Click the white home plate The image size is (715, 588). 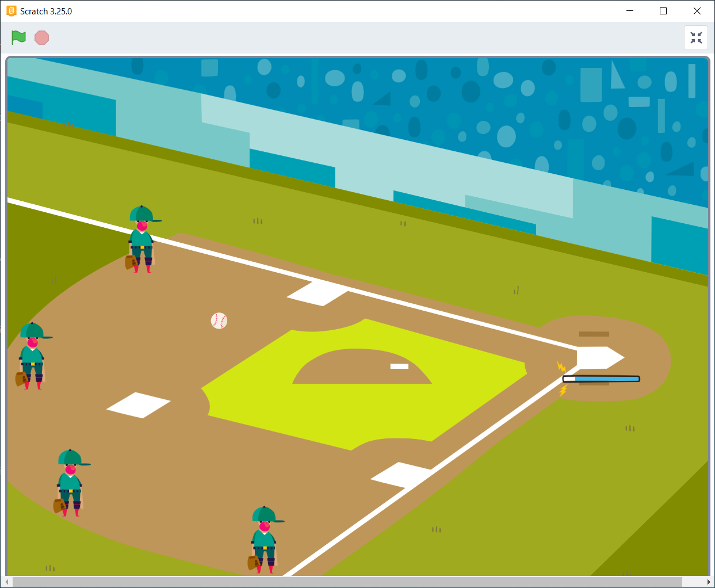600,357
